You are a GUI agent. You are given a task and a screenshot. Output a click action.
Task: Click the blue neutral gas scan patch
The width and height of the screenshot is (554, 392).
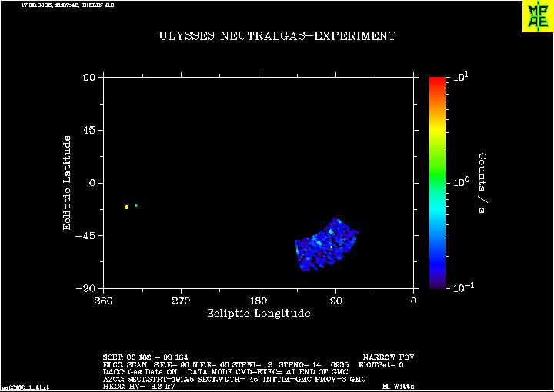tap(325, 245)
